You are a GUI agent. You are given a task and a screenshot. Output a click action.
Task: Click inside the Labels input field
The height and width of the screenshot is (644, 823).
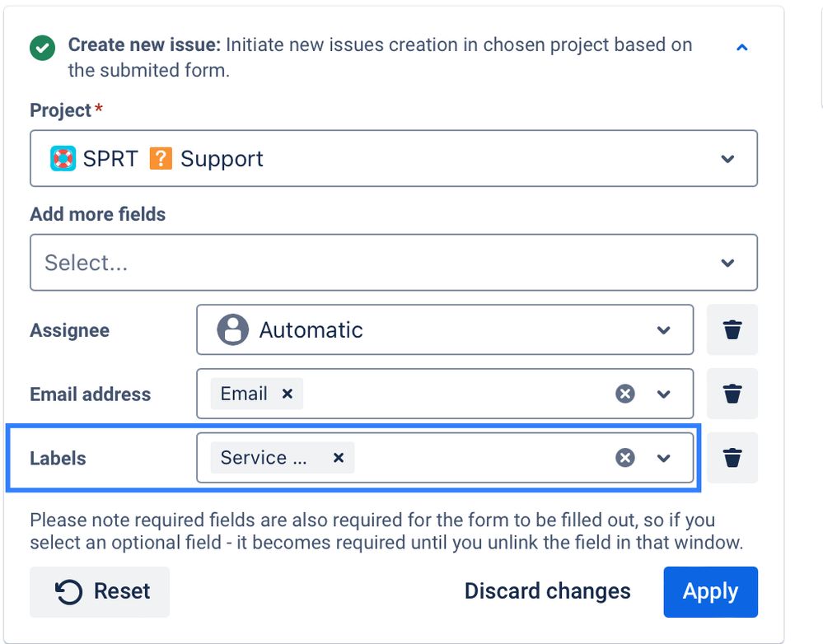tap(478, 458)
